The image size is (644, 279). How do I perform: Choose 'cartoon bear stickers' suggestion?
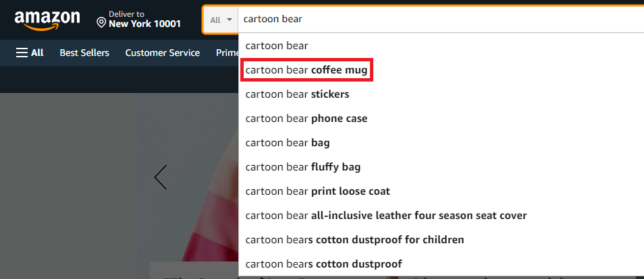(297, 94)
